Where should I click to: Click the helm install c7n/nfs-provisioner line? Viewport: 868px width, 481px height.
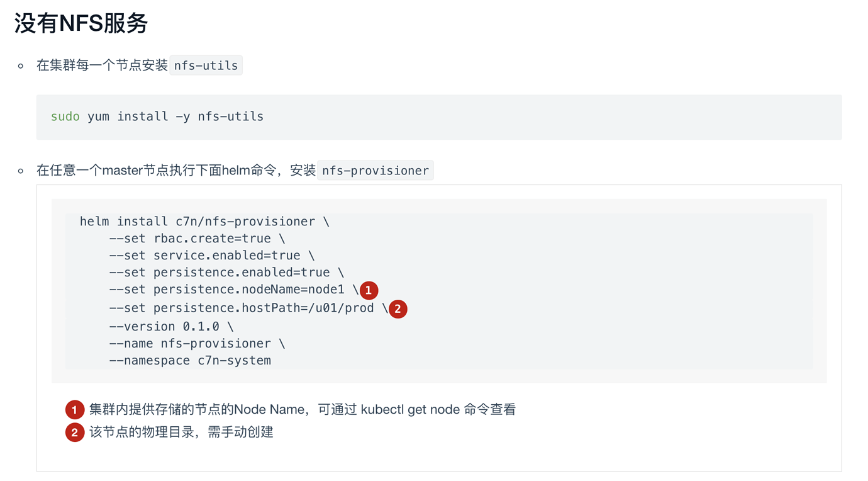coord(204,222)
